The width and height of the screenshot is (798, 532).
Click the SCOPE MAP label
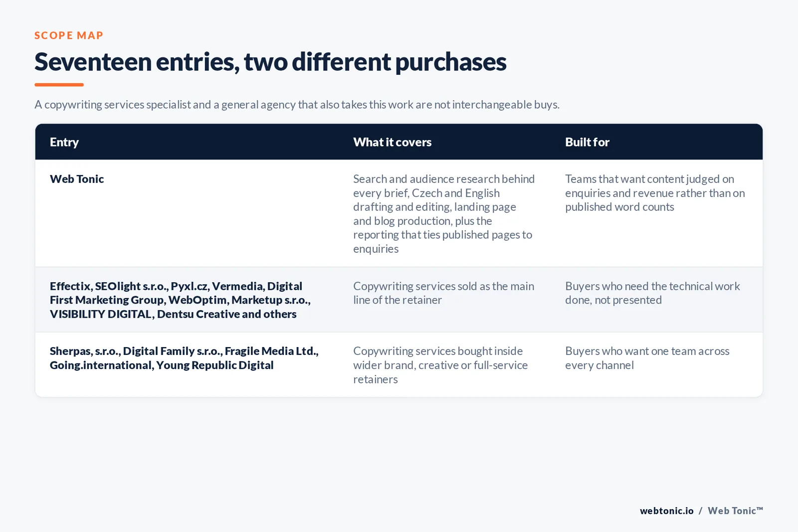[x=69, y=35]
